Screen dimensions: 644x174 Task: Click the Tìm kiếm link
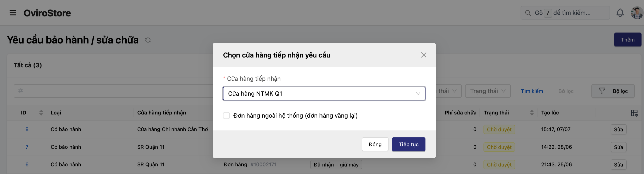[x=532, y=91]
